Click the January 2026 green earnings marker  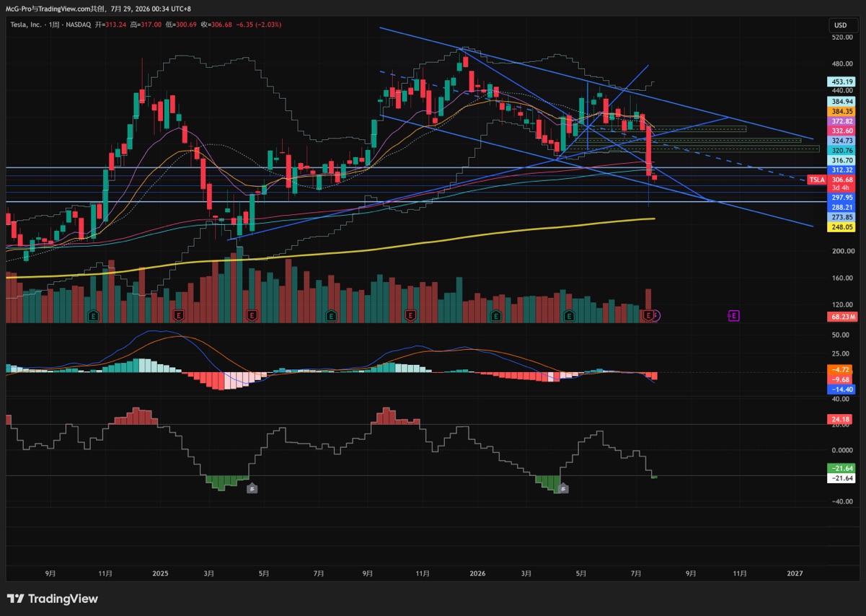(496, 315)
